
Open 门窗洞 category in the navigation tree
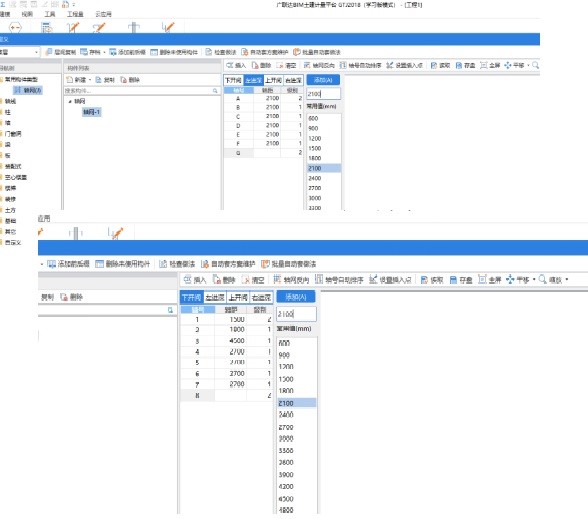click(13, 134)
